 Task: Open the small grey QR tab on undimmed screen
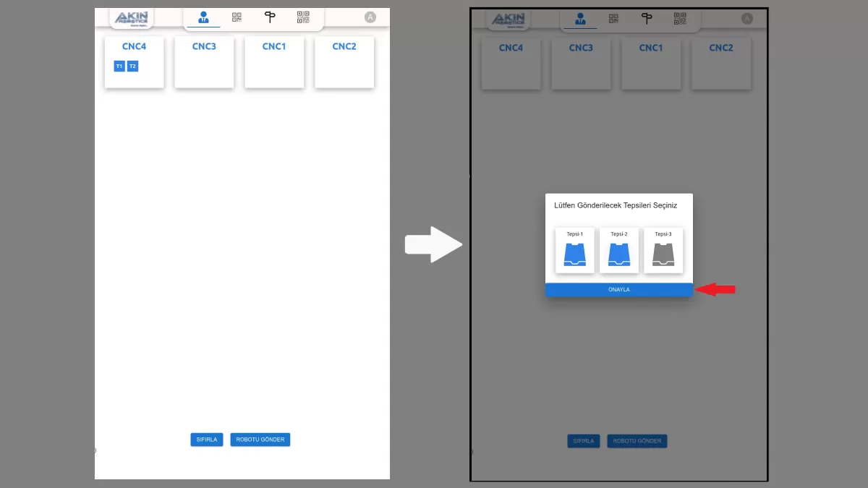click(x=237, y=17)
